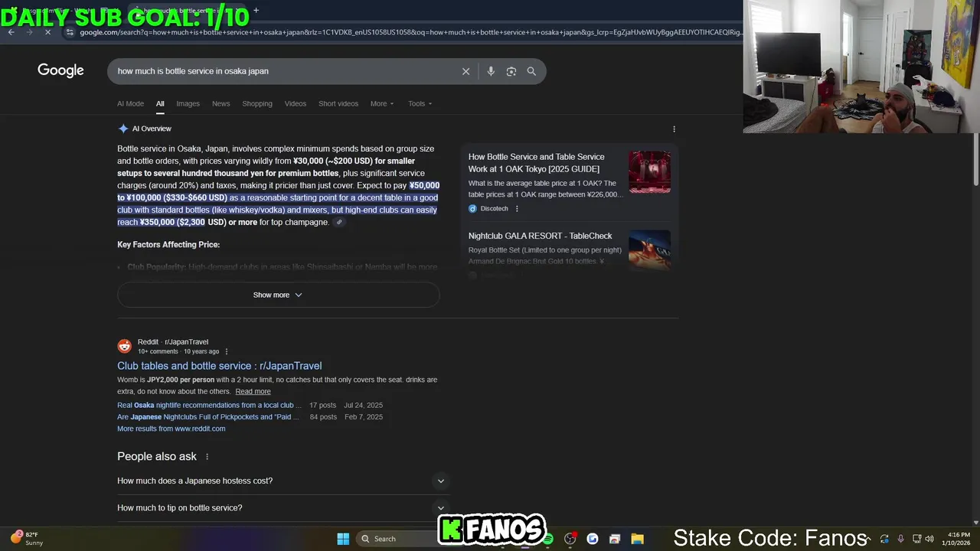Go to the Google logo homepage
This screenshot has height=551, width=980.
(x=60, y=70)
